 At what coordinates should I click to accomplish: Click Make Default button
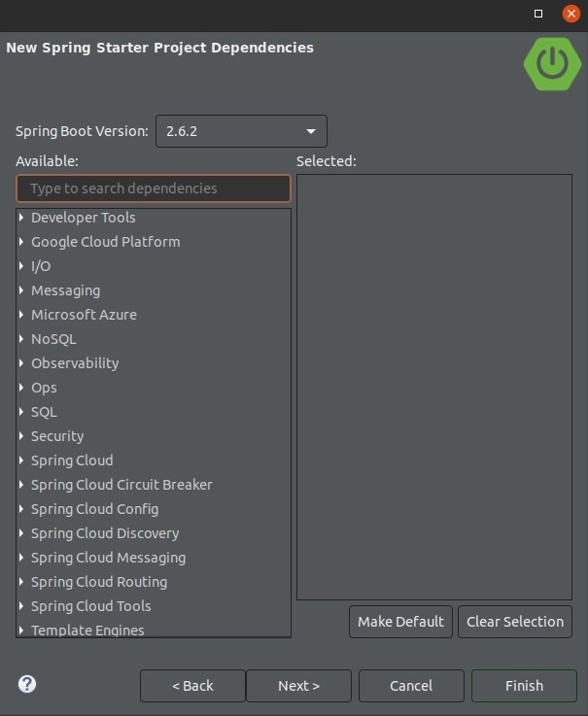(x=400, y=622)
